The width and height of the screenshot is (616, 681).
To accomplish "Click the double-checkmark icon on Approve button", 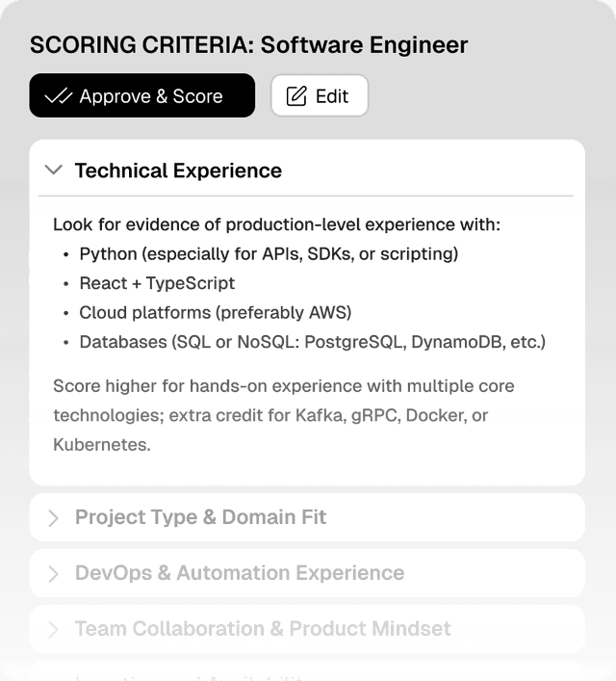I will [60, 96].
